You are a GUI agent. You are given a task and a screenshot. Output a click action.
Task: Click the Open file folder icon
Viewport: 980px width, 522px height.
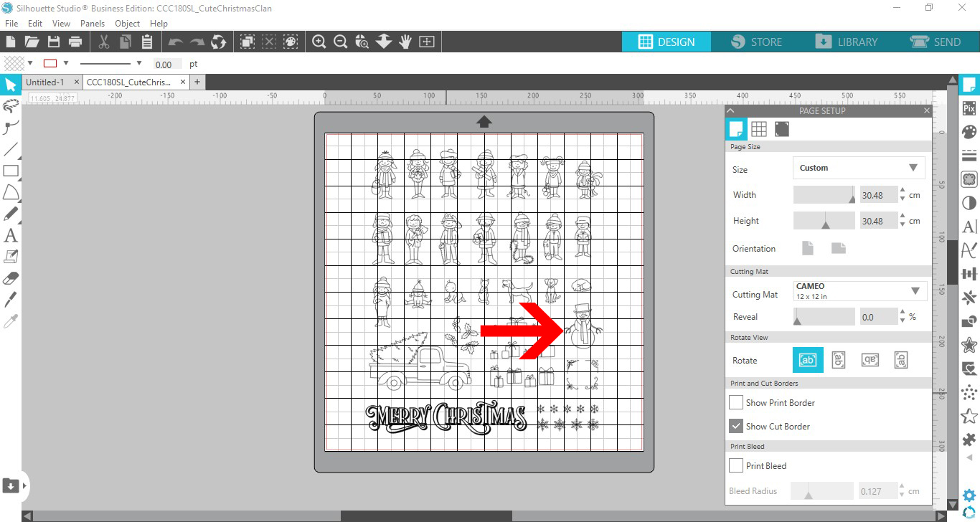click(x=32, y=42)
